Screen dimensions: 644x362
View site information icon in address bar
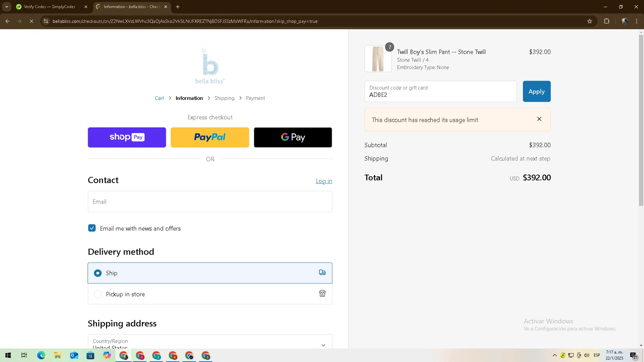click(x=46, y=21)
